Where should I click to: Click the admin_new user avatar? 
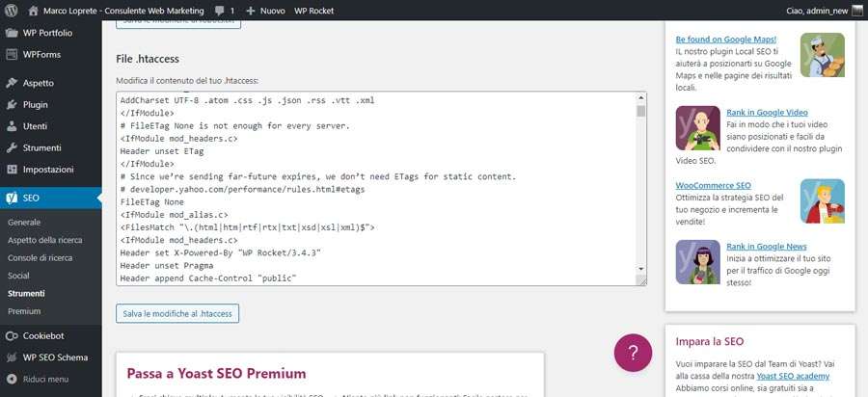[857, 11]
